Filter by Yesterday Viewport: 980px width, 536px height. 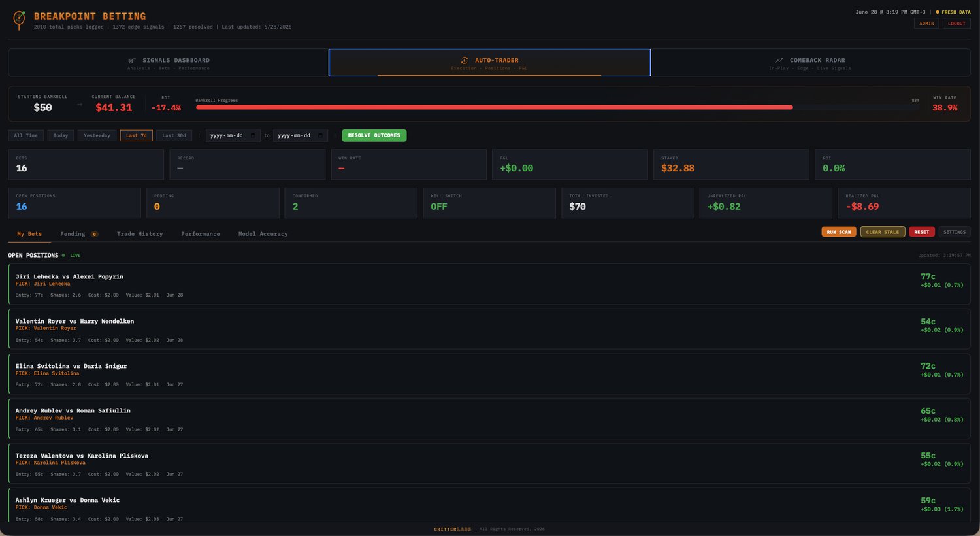[x=97, y=135]
